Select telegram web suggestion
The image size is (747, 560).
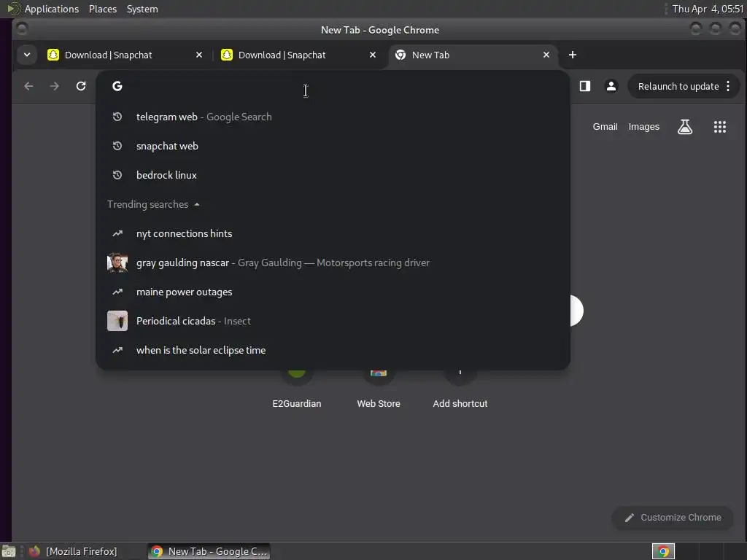pos(333,117)
